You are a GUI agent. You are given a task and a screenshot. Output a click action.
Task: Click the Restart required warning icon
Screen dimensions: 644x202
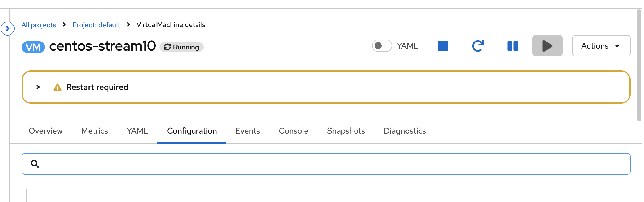tap(58, 87)
